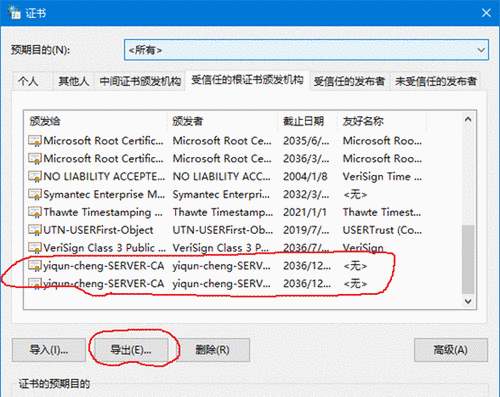Click the 导出(E)... button

click(x=131, y=350)
